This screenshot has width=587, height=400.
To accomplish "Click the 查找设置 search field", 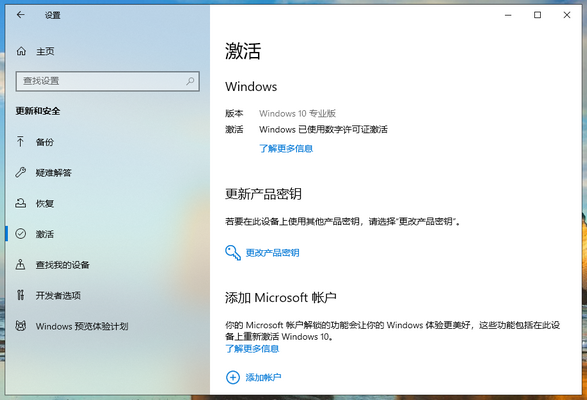I will coord(107,81).
